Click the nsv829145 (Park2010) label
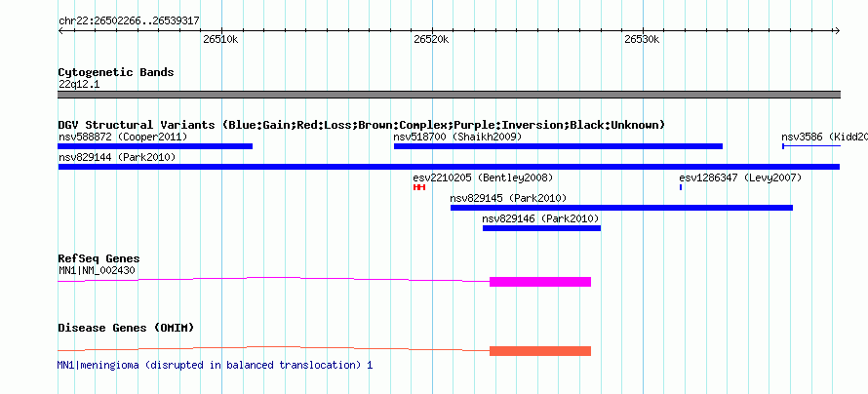Screen dimensions: 868x394 [x=508, y=199]
